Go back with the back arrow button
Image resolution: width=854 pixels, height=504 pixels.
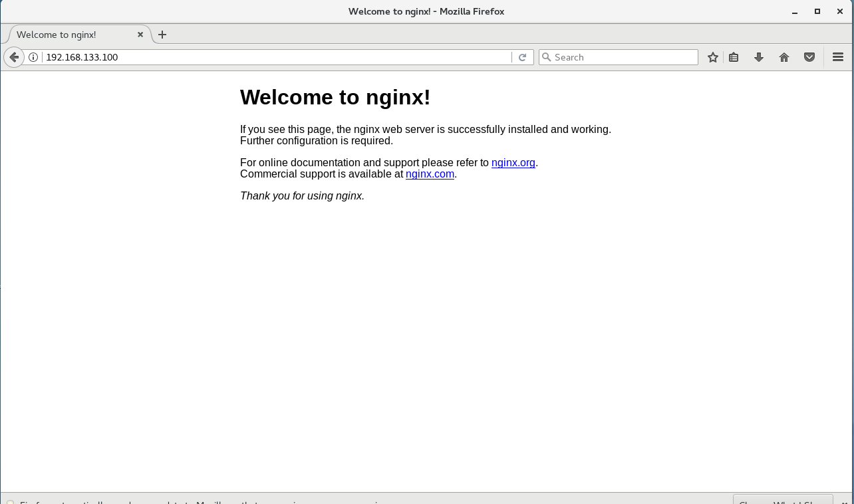(x=14, y=57)
